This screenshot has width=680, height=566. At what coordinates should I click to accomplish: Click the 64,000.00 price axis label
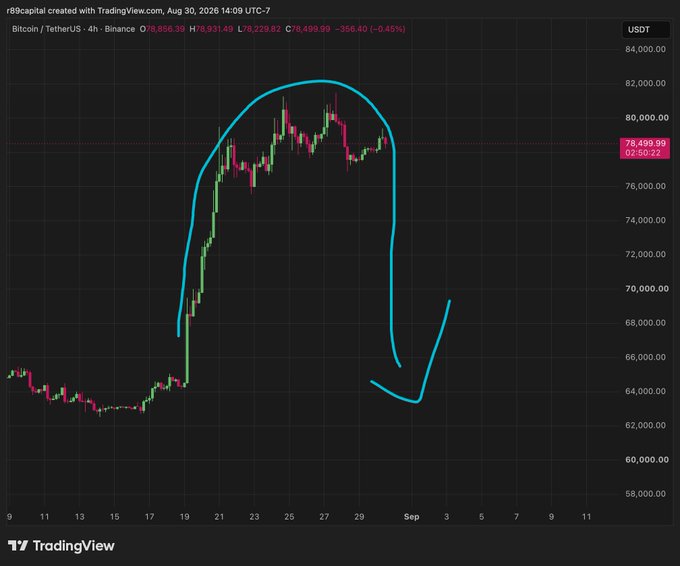[x=645, y=391]
